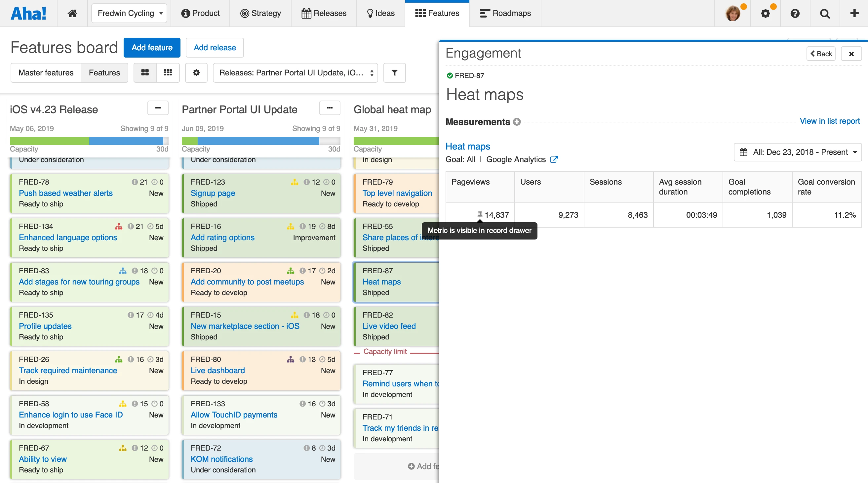This screenshot has width=868, height=483.
Task: Go to the Strategy menu
Action: (260, 14)
